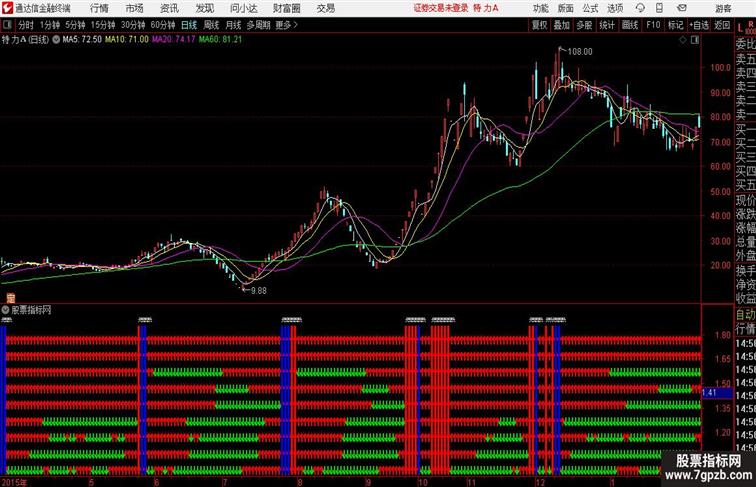Open the 发现 menu

205,8
